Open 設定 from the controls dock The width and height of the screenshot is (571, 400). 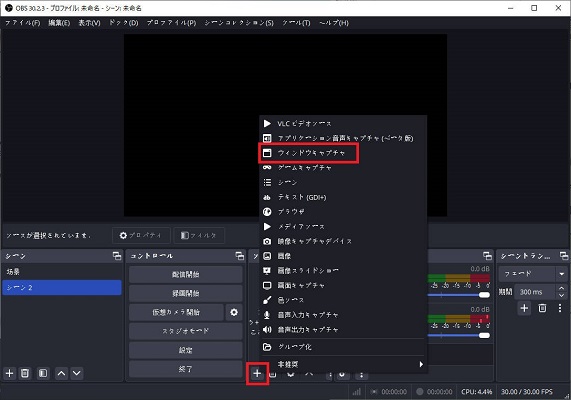coord(185,350)
